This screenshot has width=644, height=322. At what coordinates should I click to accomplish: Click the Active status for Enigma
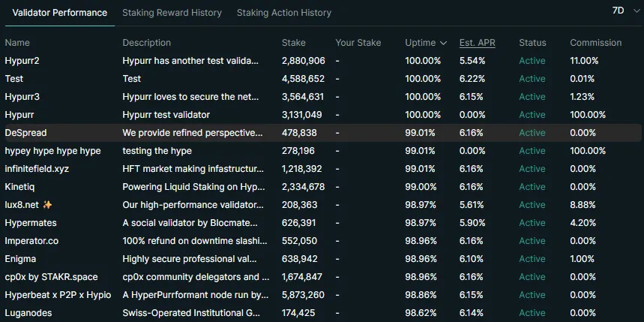coord(532,259)
